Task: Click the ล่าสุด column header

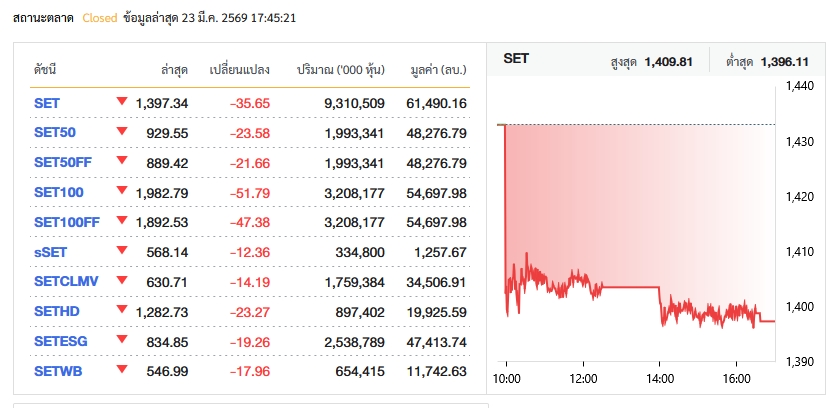Action: pyautogui.click(x=174, y=70)
